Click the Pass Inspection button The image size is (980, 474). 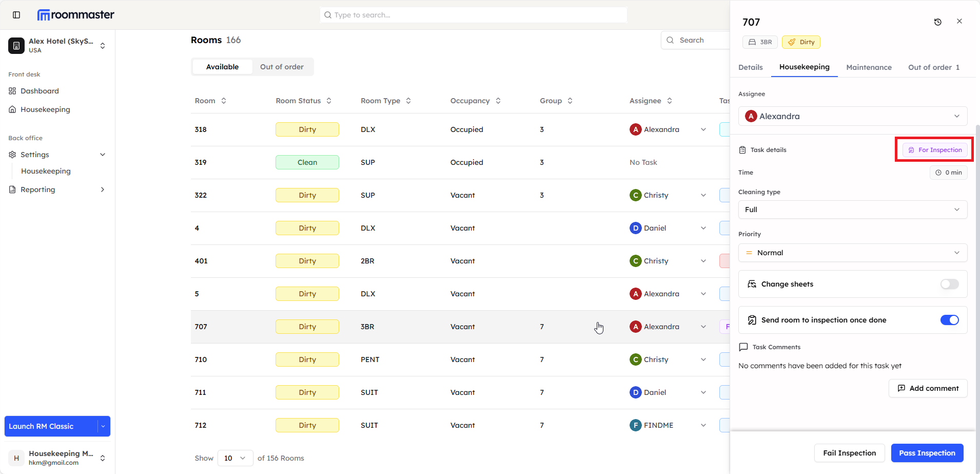(927, 453)
